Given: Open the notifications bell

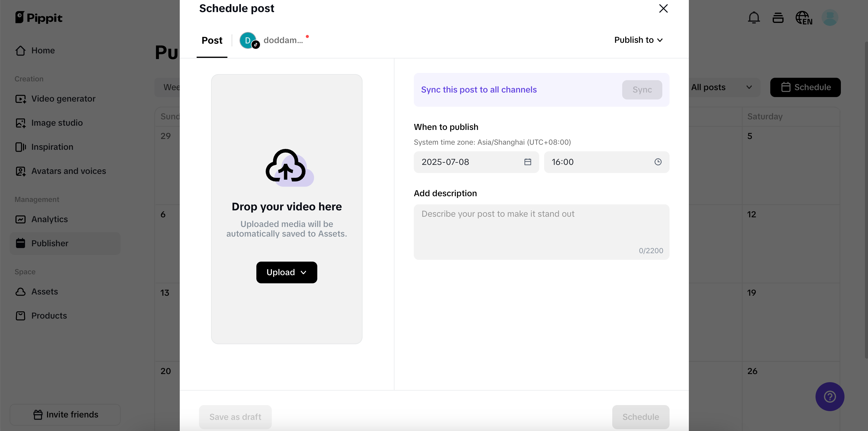Looking at the screenshot, I should 754,17.
